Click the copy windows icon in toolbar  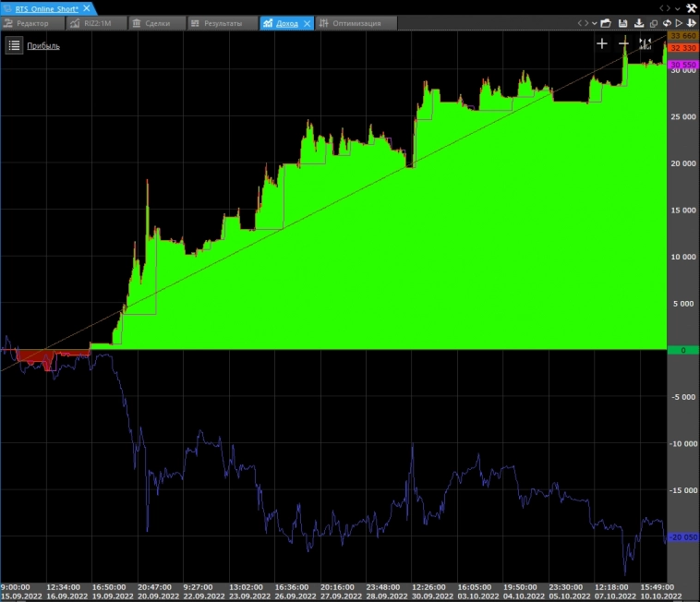[653, 23]
